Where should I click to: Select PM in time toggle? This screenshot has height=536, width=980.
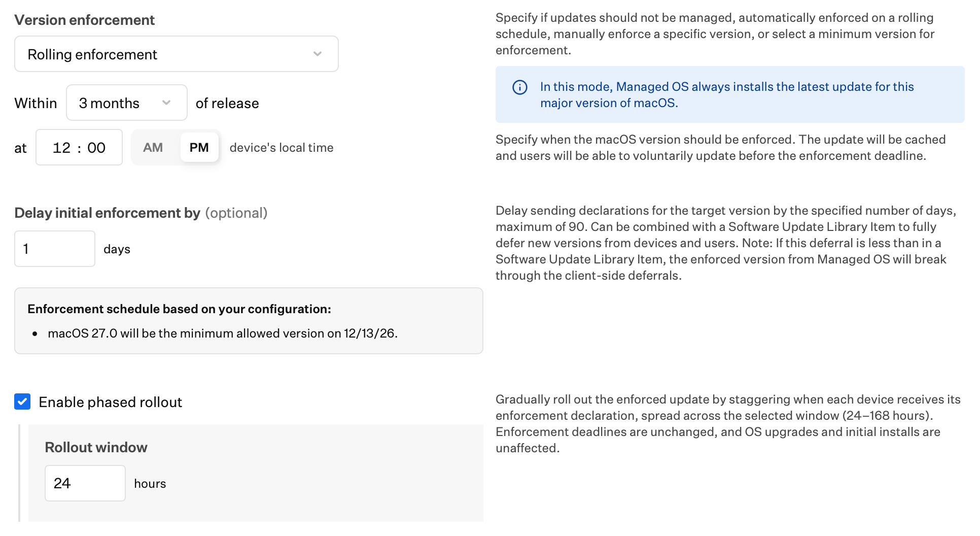click(x=199, y=148)
